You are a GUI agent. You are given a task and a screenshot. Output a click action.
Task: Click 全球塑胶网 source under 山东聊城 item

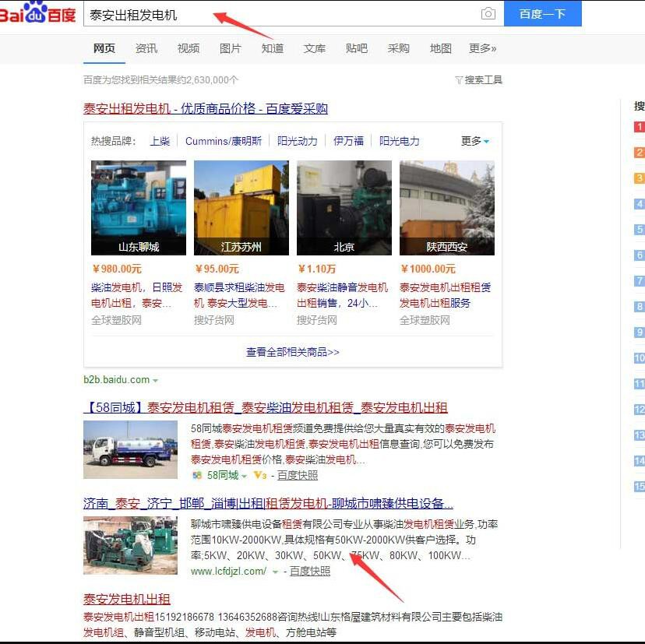(116, 320)
